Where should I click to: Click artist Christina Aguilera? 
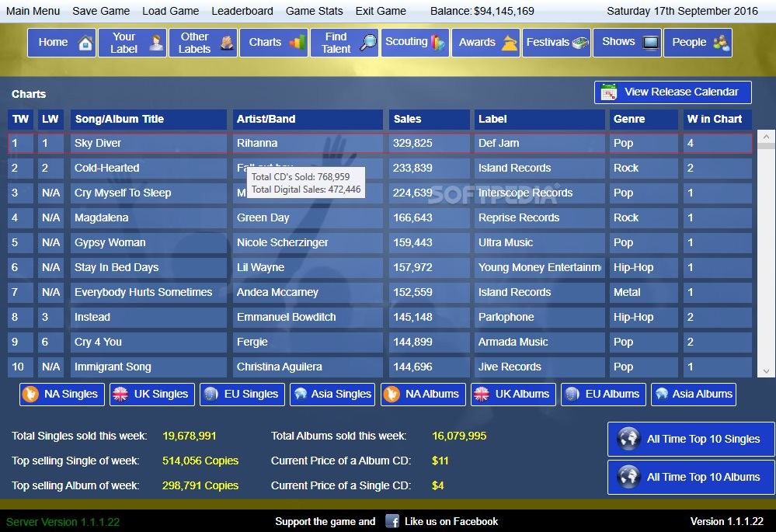(279, 367)
